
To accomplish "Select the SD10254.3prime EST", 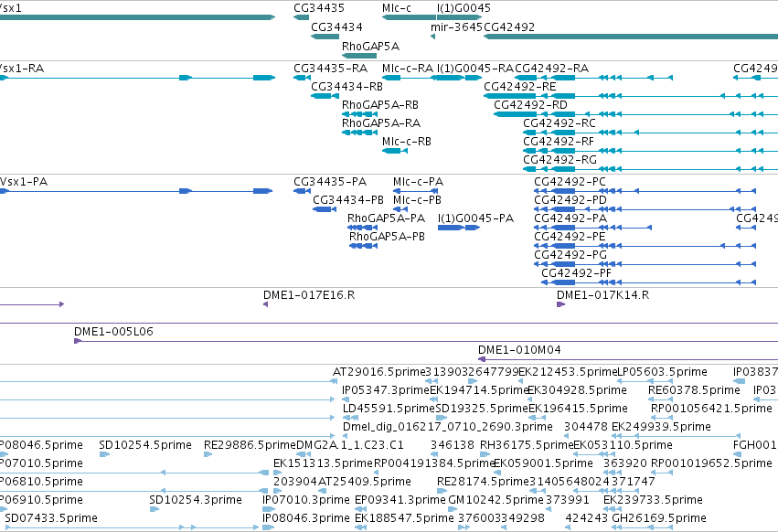I will 196,500.
